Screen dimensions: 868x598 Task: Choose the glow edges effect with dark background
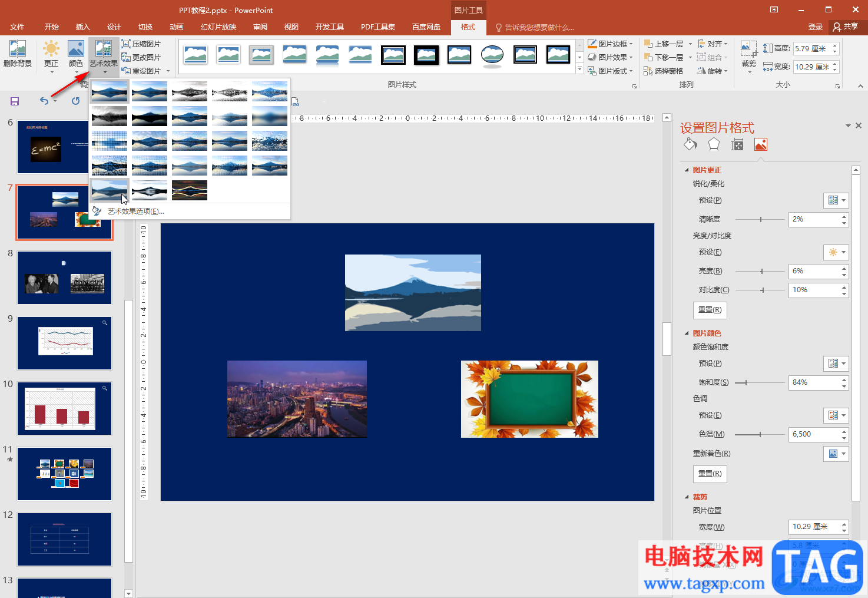[190, 190]
